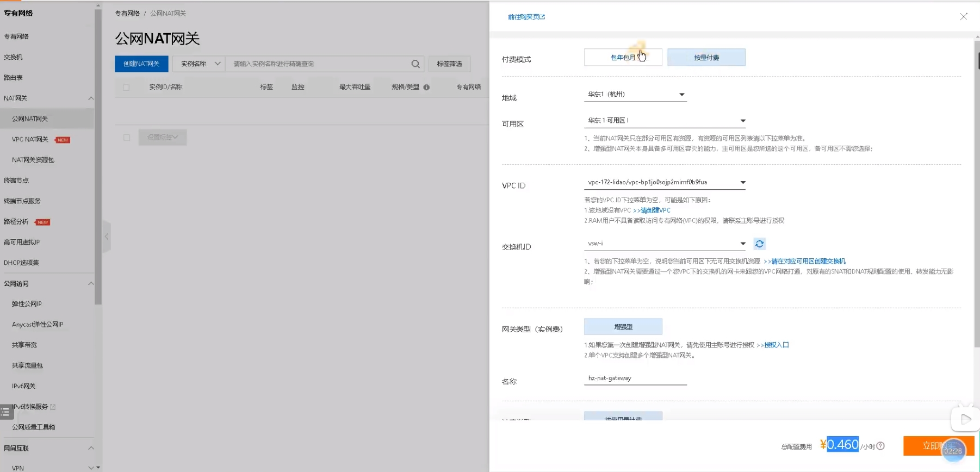Click the right panel vertical scrollbar
This screenshot has width=980, height=472.
(976, 190)
